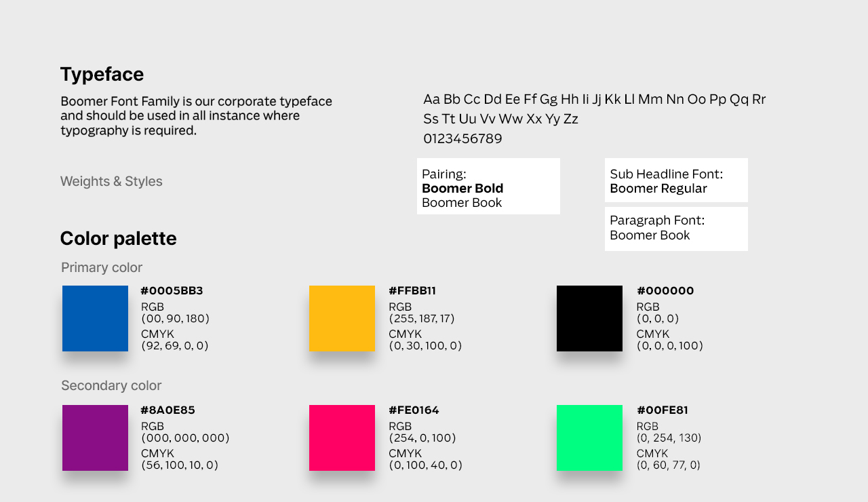The image size is (868, 502).
Task: Click the blue #0005BB3 color swatch
Action: point(95,318)
